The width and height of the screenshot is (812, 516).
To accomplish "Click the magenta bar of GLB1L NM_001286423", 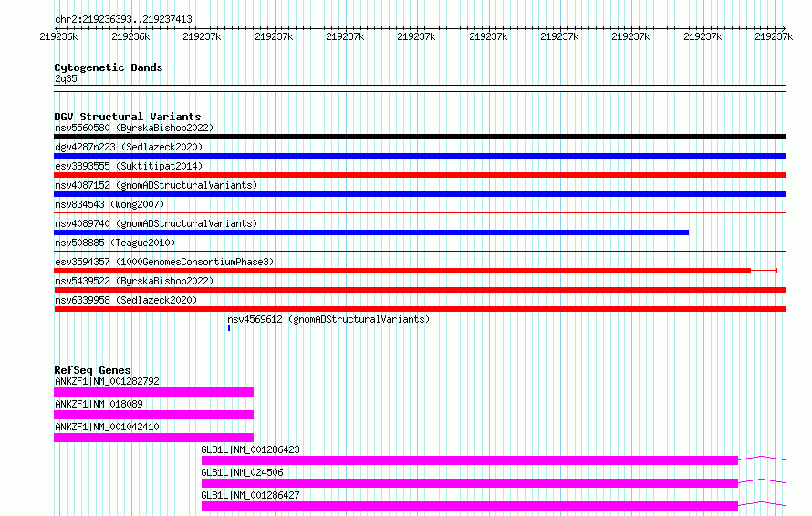I will [x=470, y=460].
